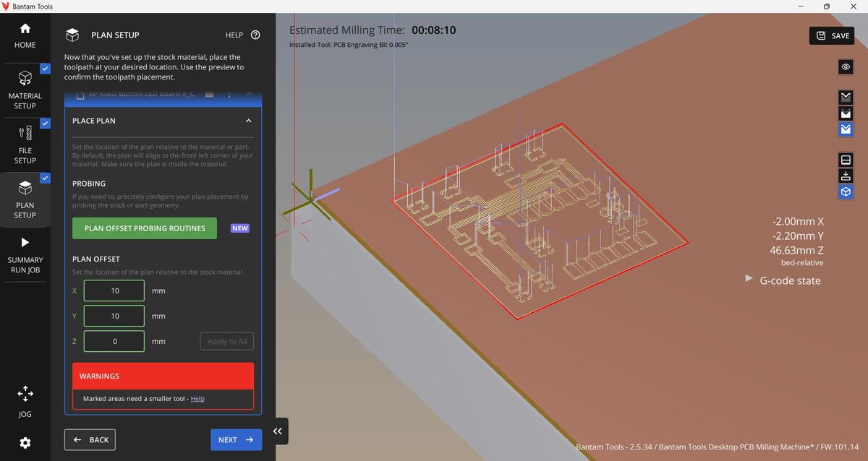Click the Bantam Tools logo in title bar
This screenshot has width=868, height=461.
(x=6, y=6)
